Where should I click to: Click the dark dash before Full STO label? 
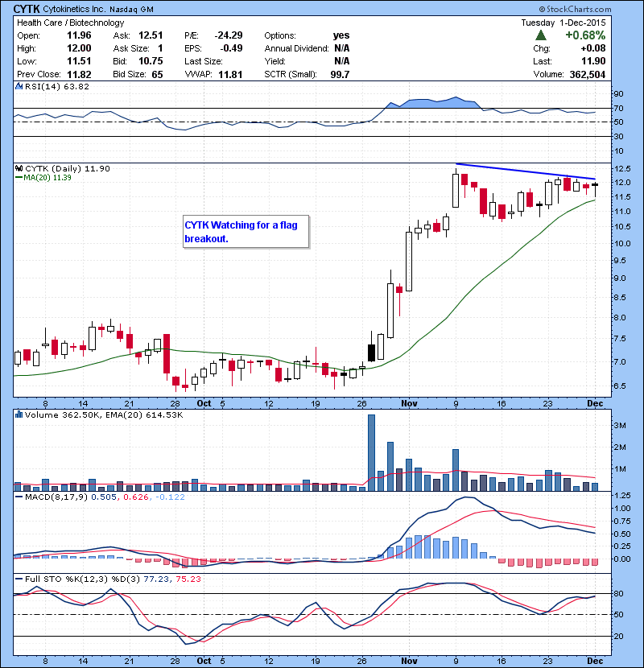[x=19, y=579]
